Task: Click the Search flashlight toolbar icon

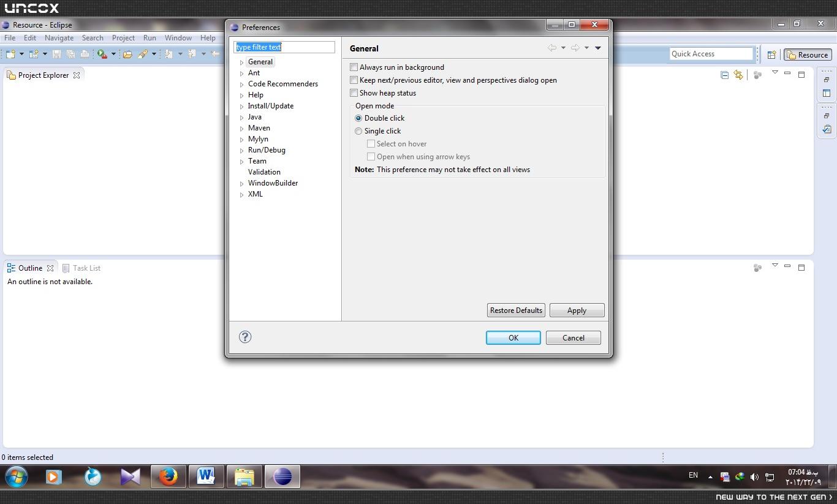Action: click(143, 54)
